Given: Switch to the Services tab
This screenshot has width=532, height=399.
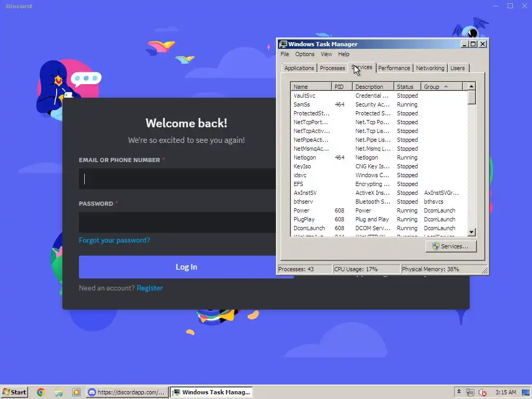Looking at the screenshot, I should coord(362,67).
